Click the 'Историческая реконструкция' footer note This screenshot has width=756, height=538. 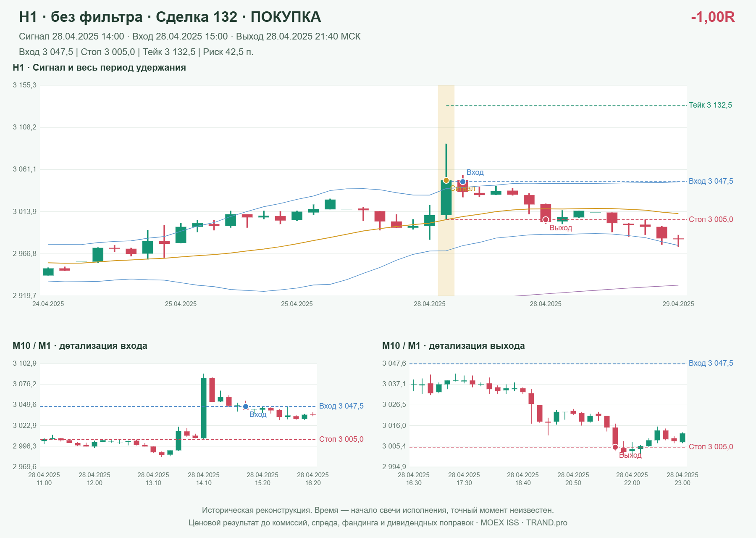coord(378,510)
